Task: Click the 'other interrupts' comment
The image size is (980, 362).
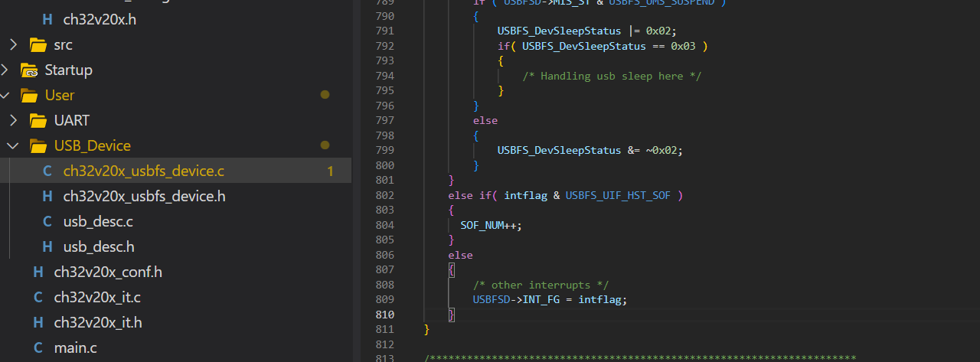Action: 541,285
